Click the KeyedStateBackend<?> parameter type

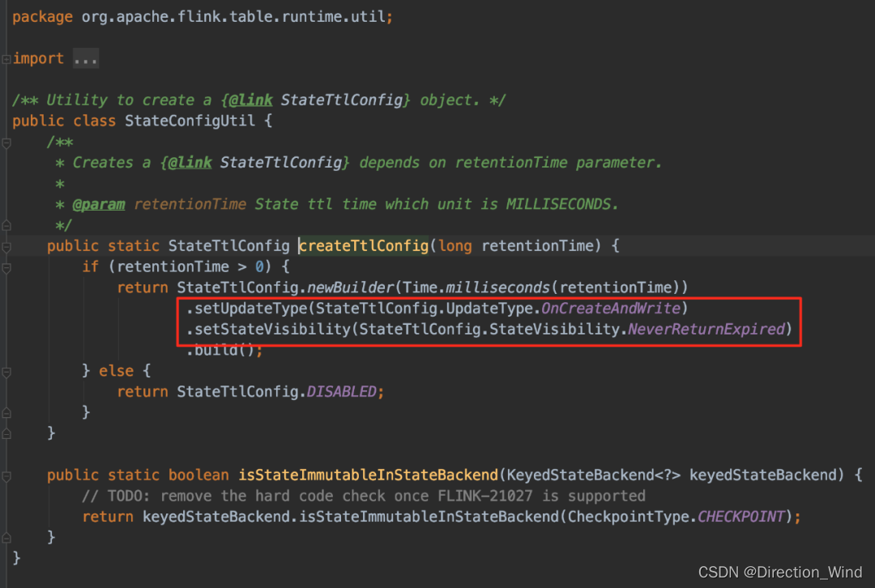click(x=594, y=475)
